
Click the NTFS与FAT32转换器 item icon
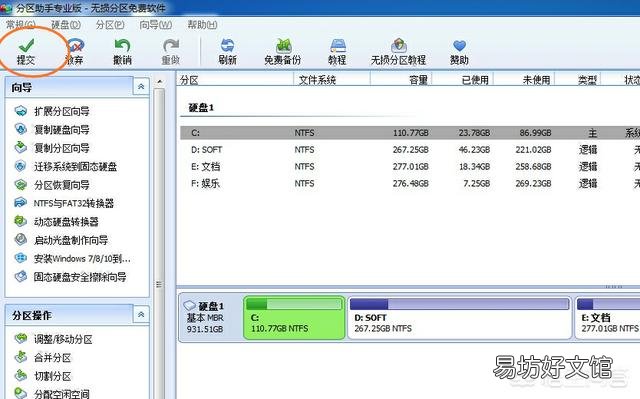pos(20,202)
